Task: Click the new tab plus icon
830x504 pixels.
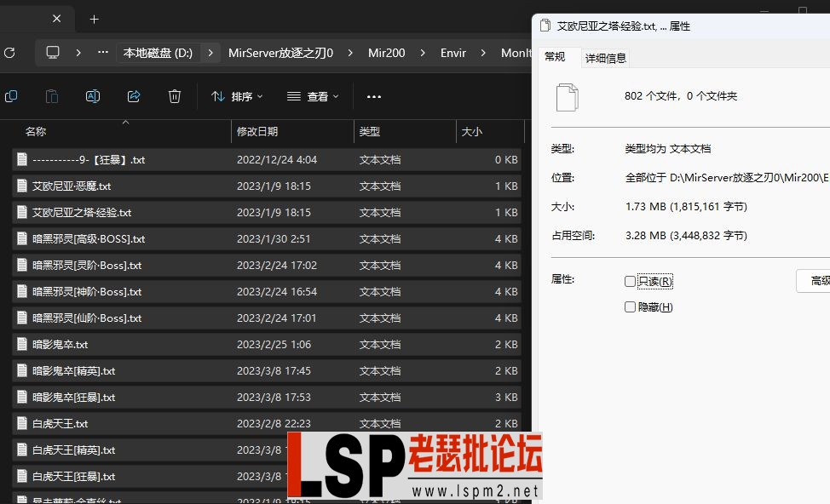Action: 94,19
